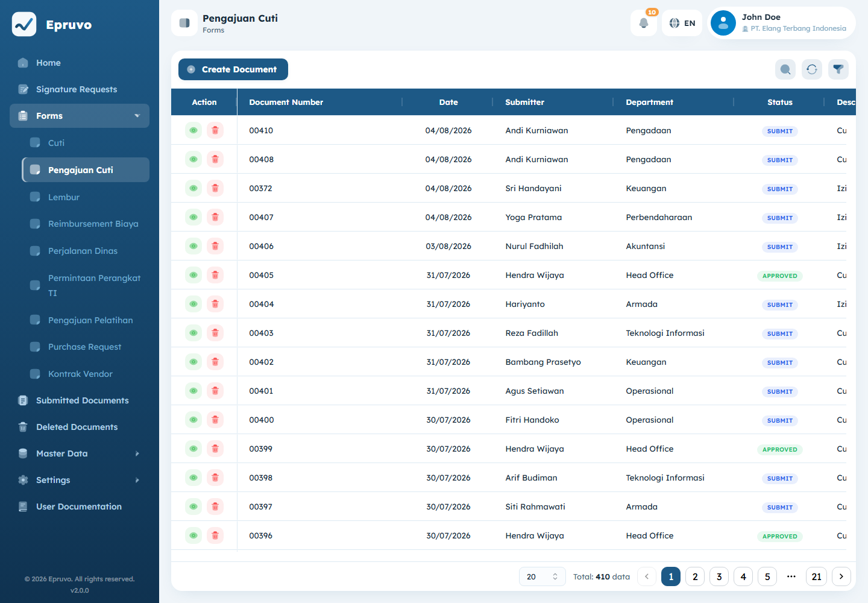Open Pengajuan Pelatihan form
Screen dimensions: 868x603
tap(86, 320)
